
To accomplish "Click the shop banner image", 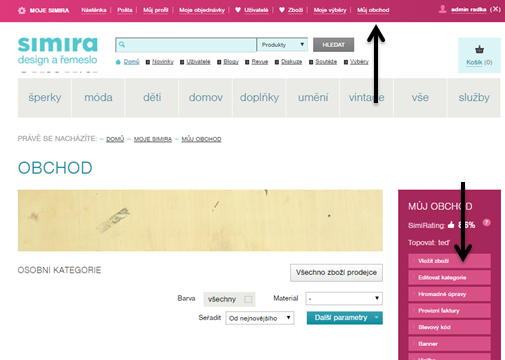I will [200, 220].
